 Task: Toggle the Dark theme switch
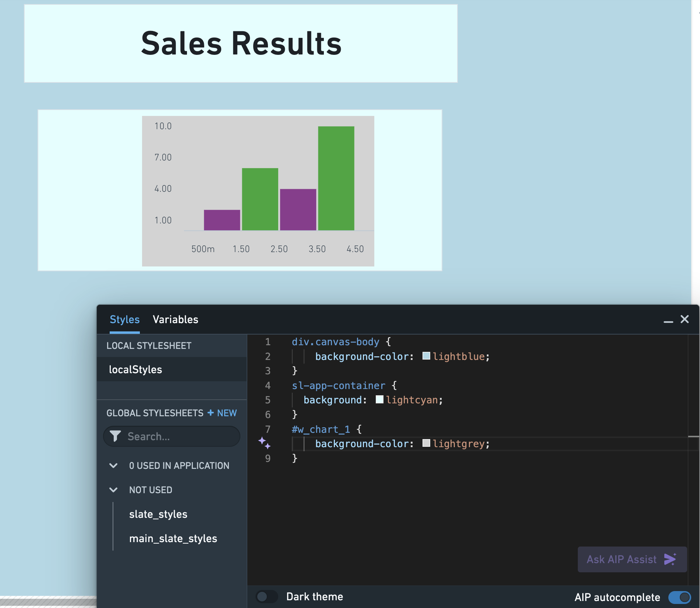(267, 597)
